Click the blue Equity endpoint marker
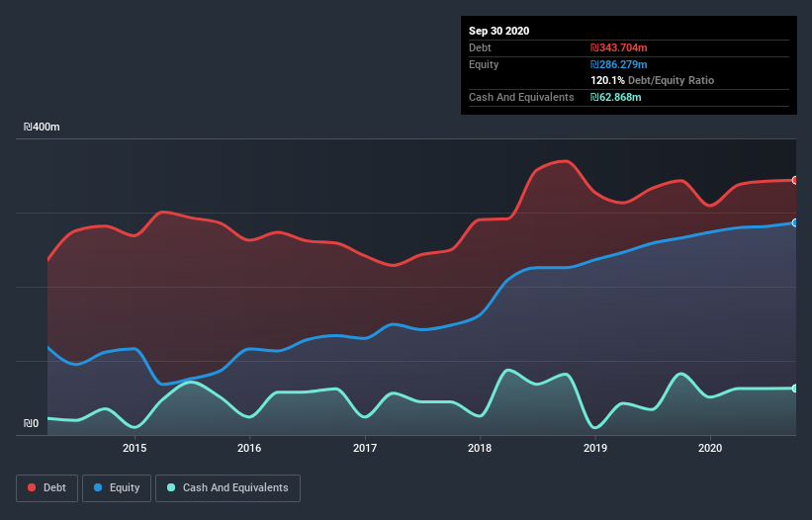Viewport: 812px width, 520px height. 795,223
